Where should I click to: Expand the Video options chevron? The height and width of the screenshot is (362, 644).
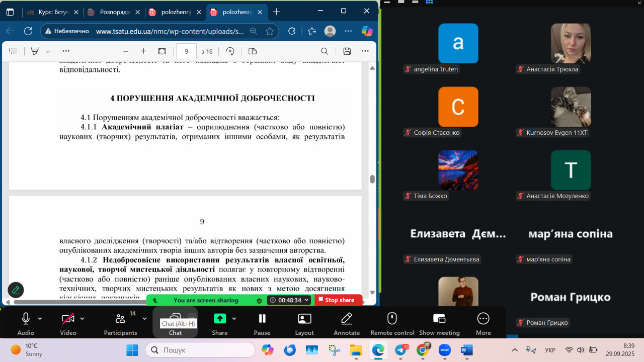tap(82, 318)
